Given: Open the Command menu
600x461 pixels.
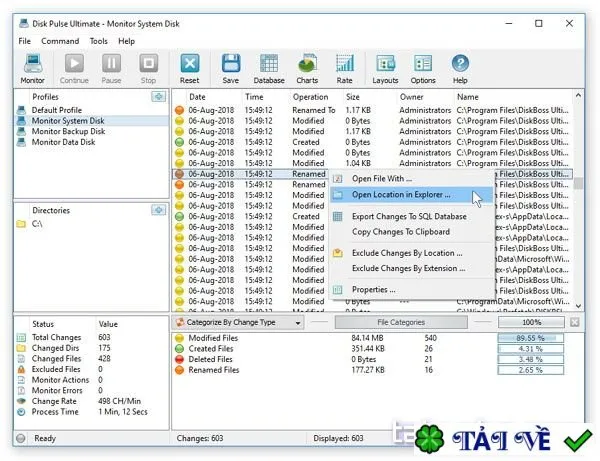Looking at the screenshot, I should 60,41.
